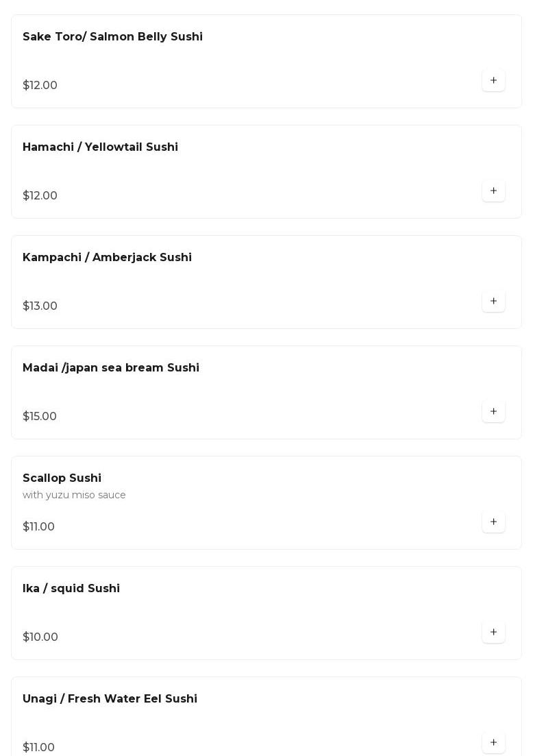This screenshot has height=756, width=533.
Task: Add Scallop Sushi to cart
Action: 493,522
